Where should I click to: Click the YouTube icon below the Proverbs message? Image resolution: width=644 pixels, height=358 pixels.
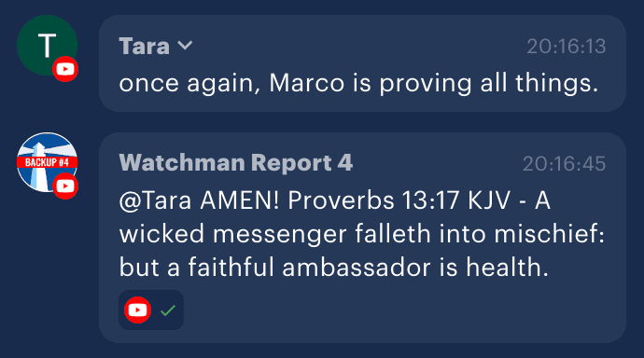(x=137, y=310)
